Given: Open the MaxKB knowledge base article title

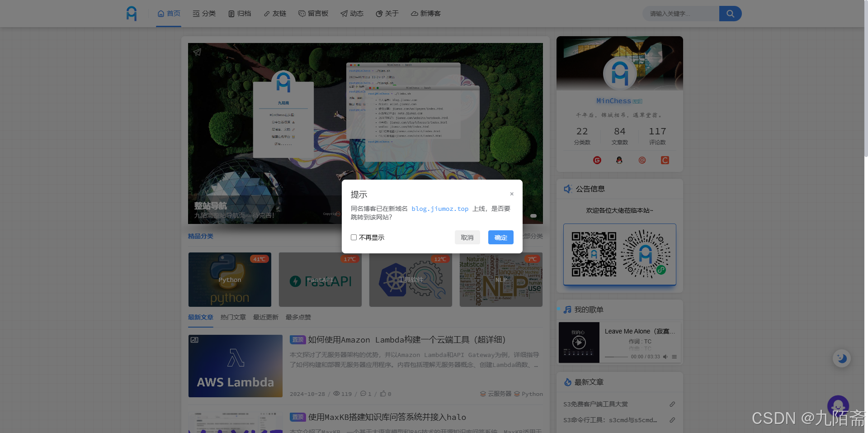Looking at the screenshot, I should pyautogui.click(x=387, y=417).
